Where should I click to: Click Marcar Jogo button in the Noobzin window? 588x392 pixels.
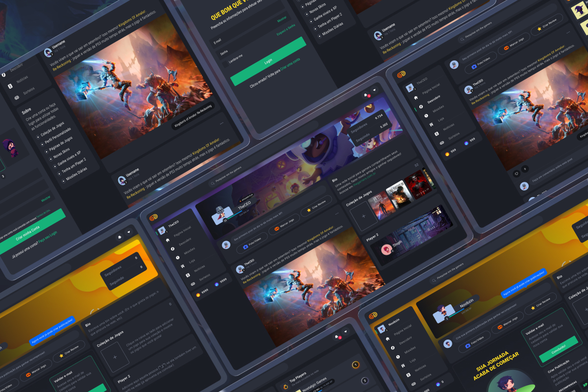pos(508,323)
